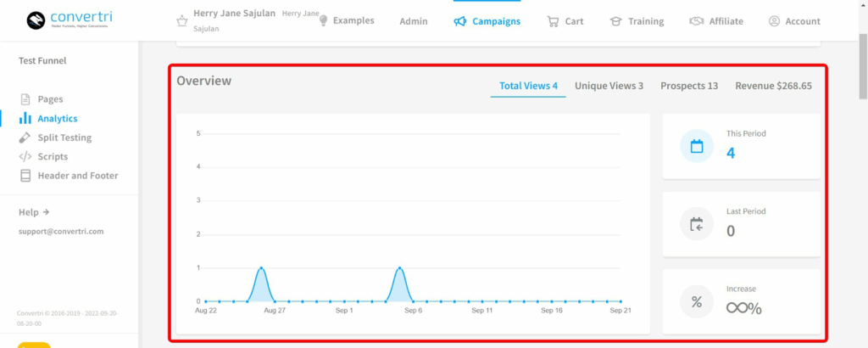This screenshot has width=868, height=348.
Task: Open the Campaigns menu
Action: point(487,21)
